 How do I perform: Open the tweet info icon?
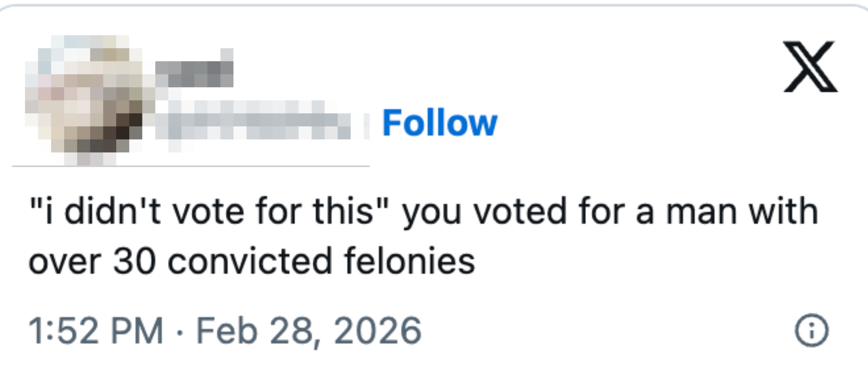[x=811, y=330]
